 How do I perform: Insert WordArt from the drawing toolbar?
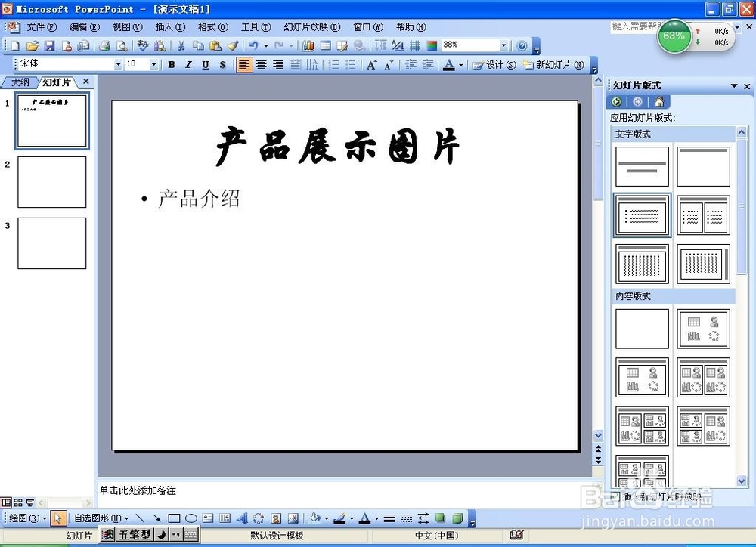(x=241, y=518)
